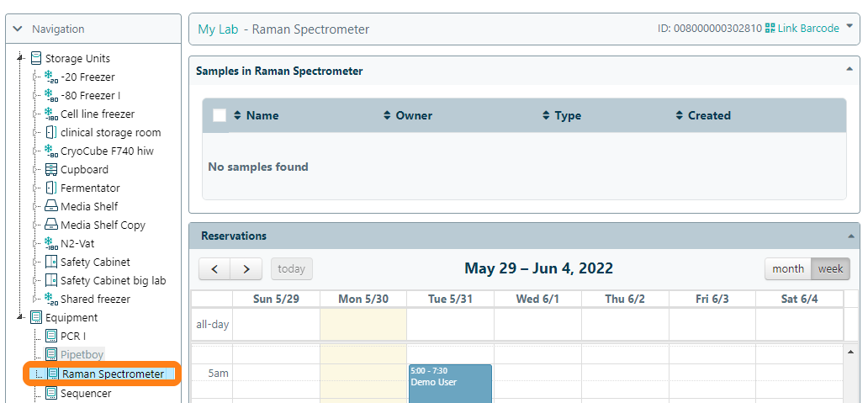Switch calendar to week view
This screenshot has width=868, height=403.
coord(830,268)
